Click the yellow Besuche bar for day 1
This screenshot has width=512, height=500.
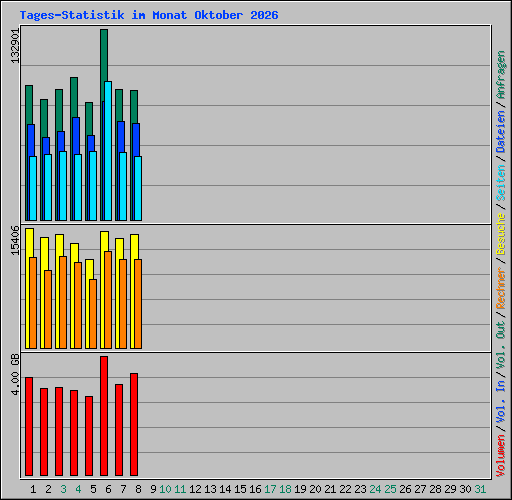[x=28, y=242]
